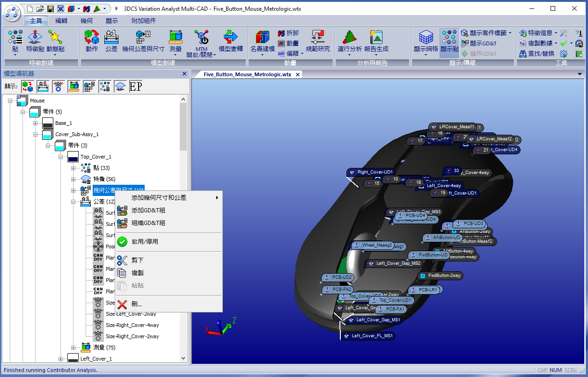The image size is (588, 377).
Task: Click the 規範研究 spec study tool
Action: point(318,41)
